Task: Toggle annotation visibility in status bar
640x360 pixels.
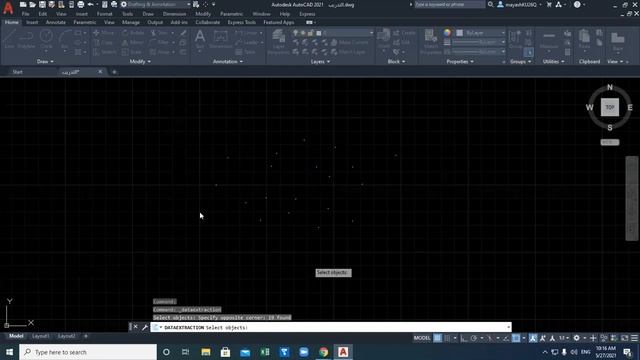Action: (x=533, y=338)
